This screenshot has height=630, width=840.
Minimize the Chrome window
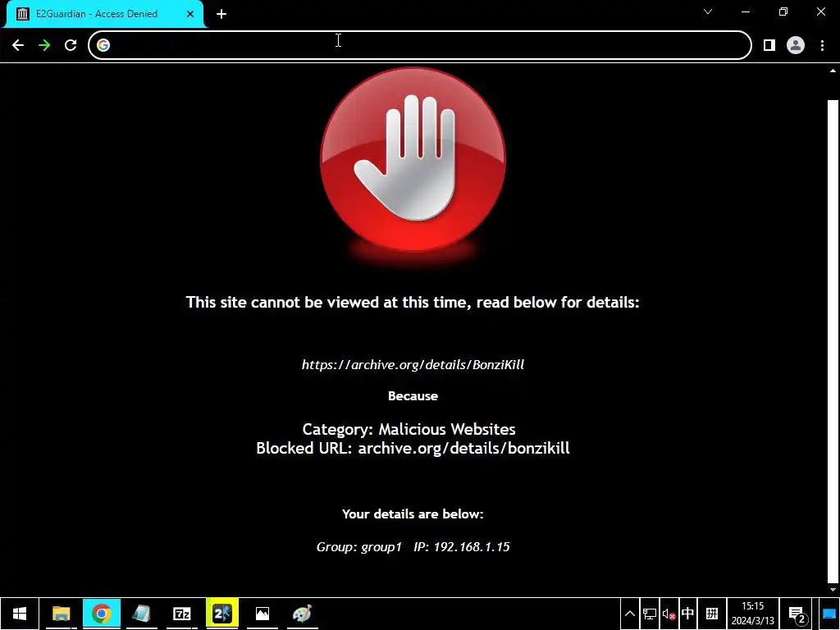point(745,11)
